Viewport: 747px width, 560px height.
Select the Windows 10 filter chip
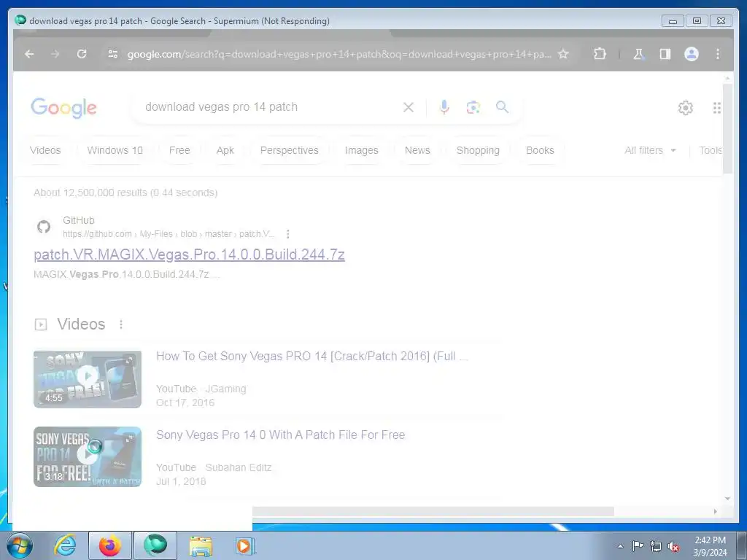pyautogui.click(x=115, y=150)
